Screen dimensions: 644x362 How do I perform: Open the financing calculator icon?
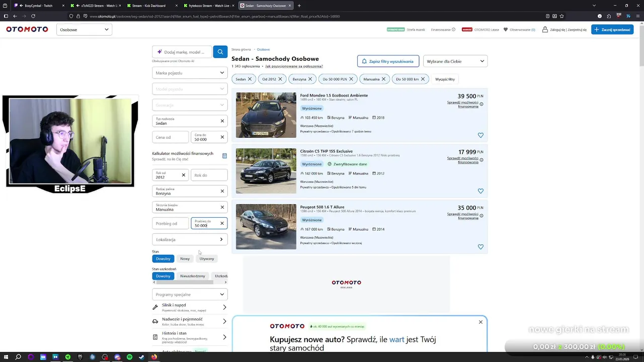click(224, 156)
